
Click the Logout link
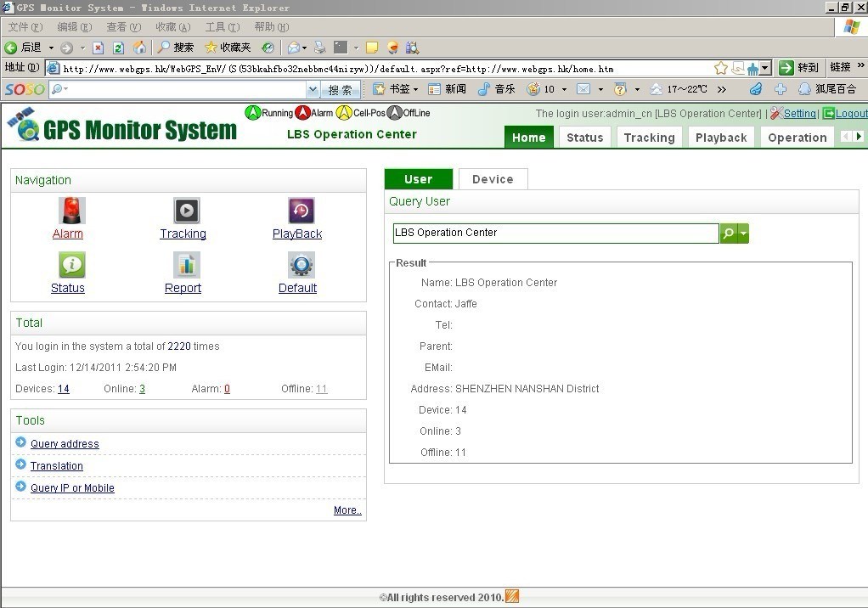(x=851, y=114)
